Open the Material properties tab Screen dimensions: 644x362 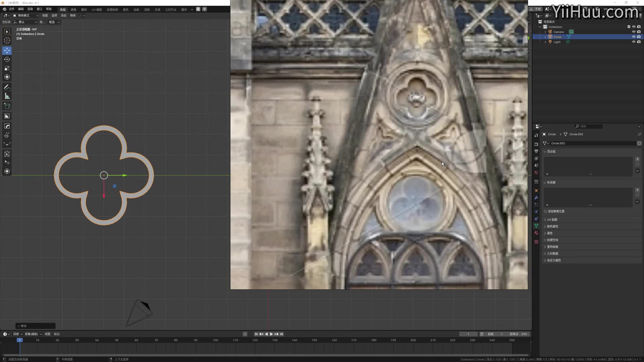[x=536, y=233]
